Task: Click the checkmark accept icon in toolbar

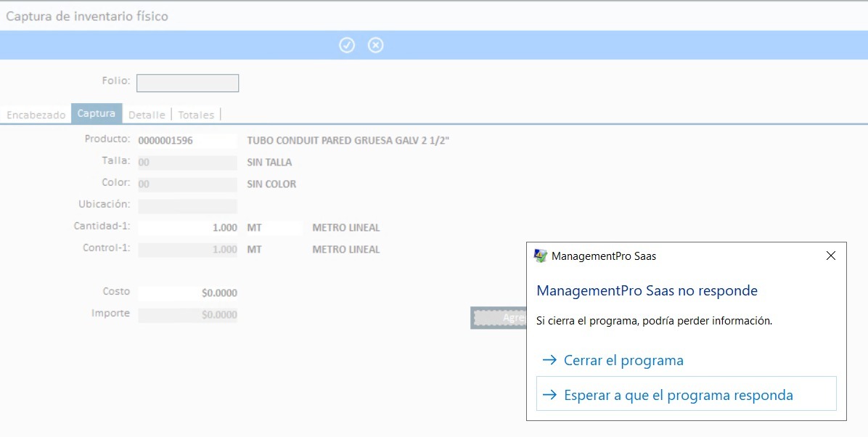Action: click(347, 45)
